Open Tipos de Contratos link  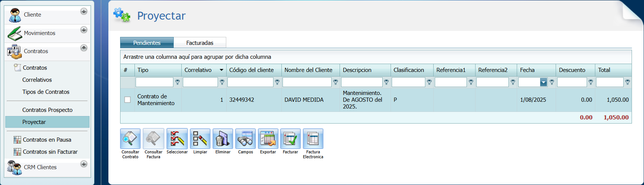point(46,92)
